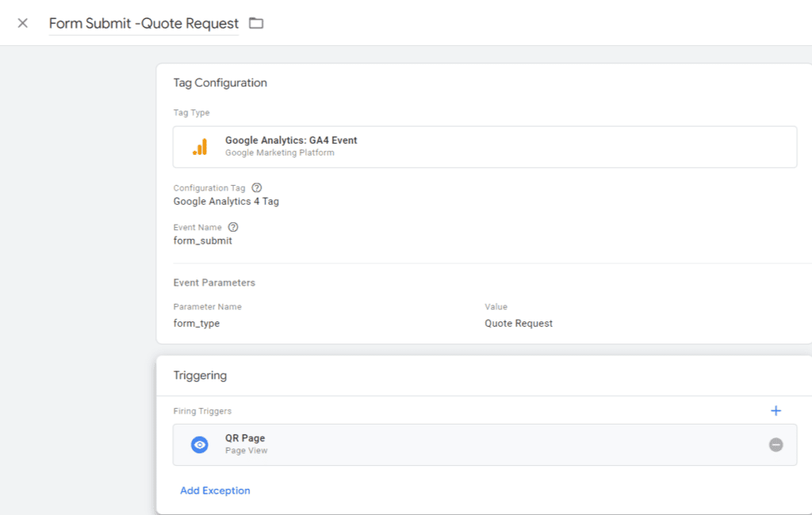Viewport: 812px width, 515px height.
Task: Click the Google Marketing Platform subtitle
Action: click(x=280, y=153)
